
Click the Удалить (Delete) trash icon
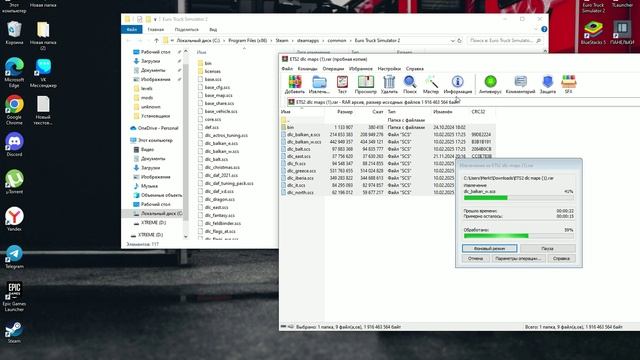click(x=389, y=84)
